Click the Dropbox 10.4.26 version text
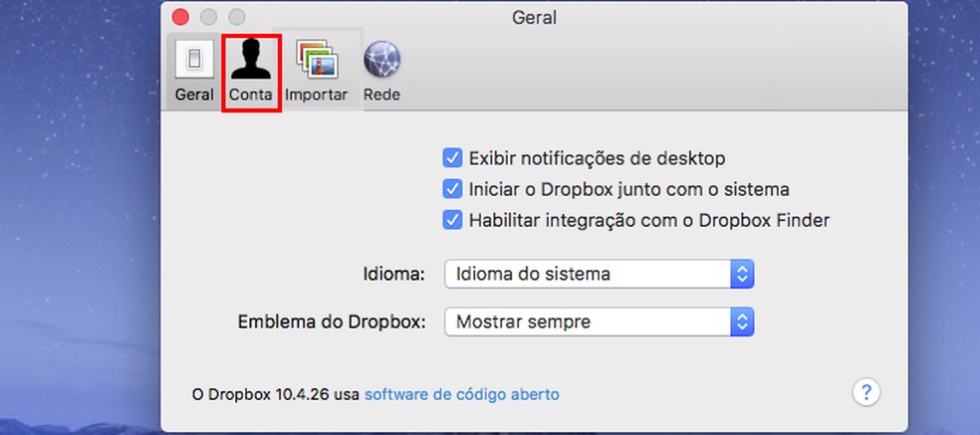This screenshot has height=435, width=980. 274,394
